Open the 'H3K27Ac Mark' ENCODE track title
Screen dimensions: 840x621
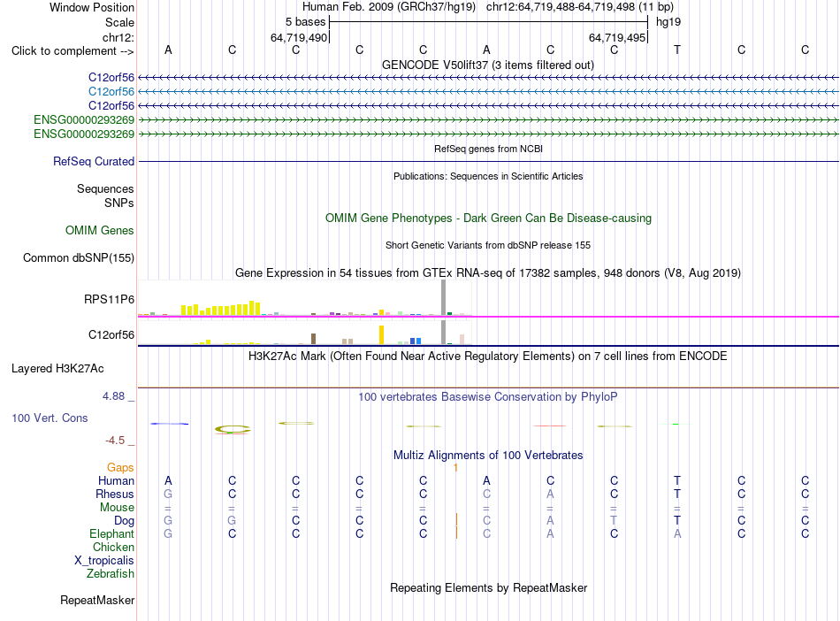487,356
